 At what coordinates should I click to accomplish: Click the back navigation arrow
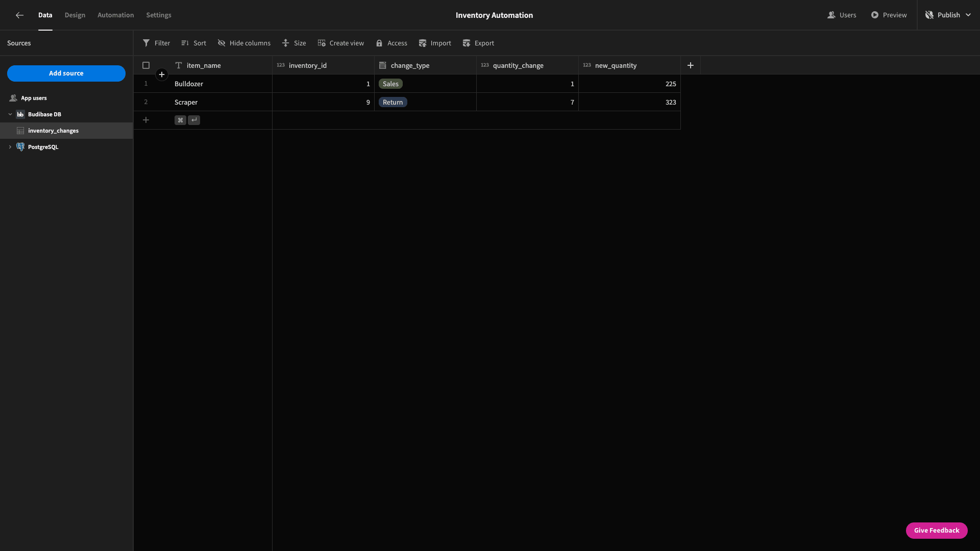19,15
